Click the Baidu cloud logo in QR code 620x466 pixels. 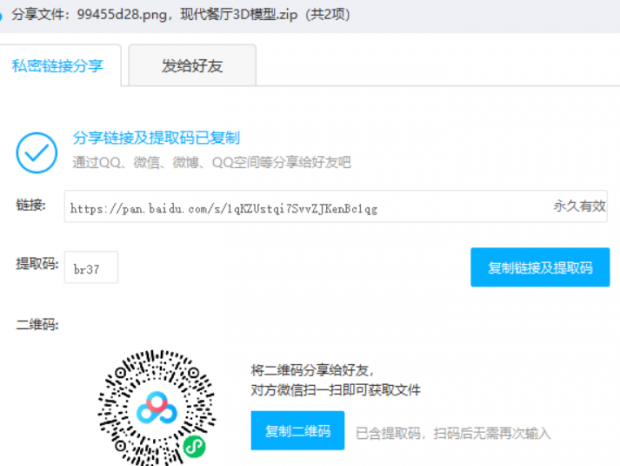click(x=157, y=408)
